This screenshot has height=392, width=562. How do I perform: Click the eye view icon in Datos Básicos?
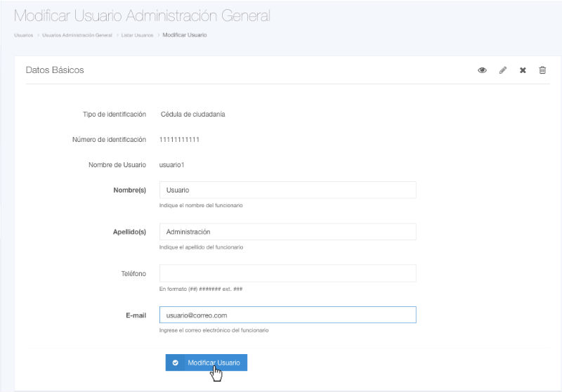(x=483, y=70)
